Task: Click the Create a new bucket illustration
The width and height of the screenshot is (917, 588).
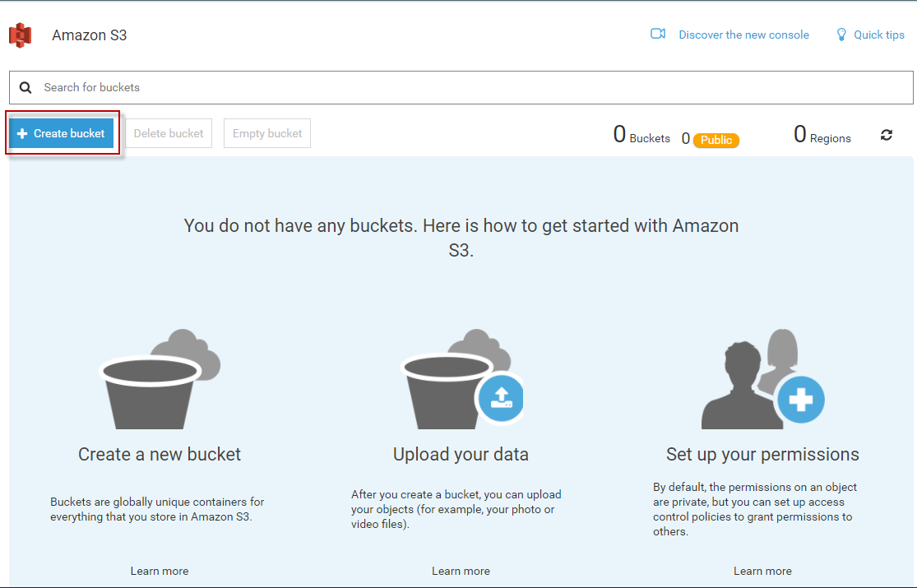Action: pyautogui.click(x=160, y=380)
